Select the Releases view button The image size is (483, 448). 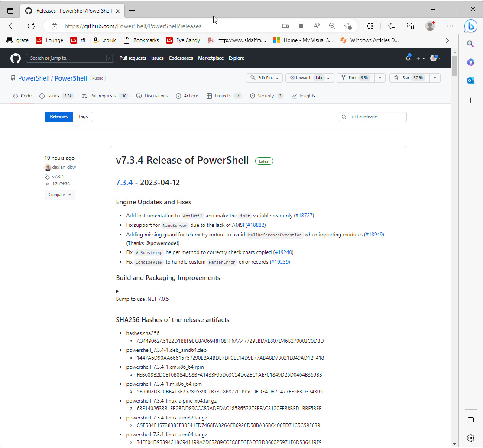pos(58,117)
